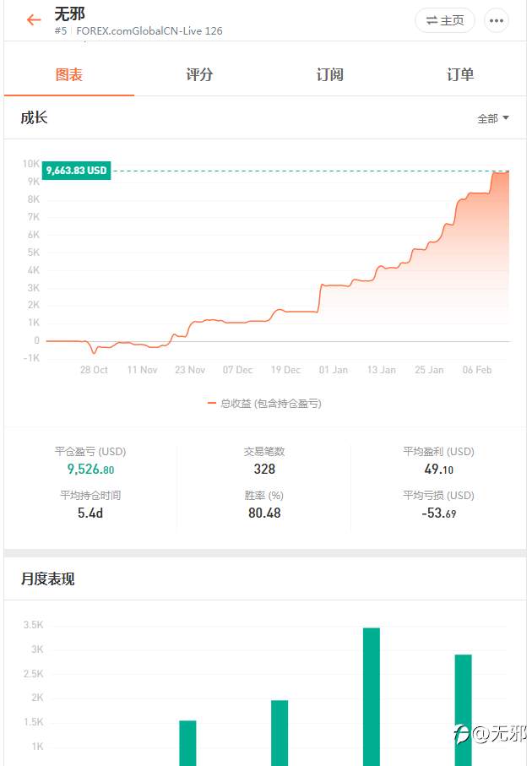The image size is (532, 766).
Task: Select the 9,526.80 closed profit value
Action: pos(90,469)
